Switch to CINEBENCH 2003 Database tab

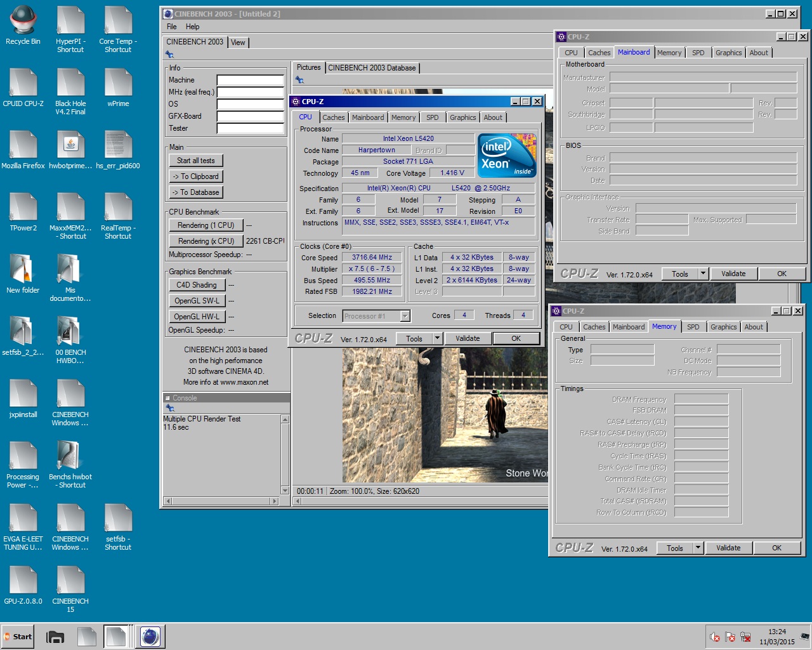tap(372, 68)
